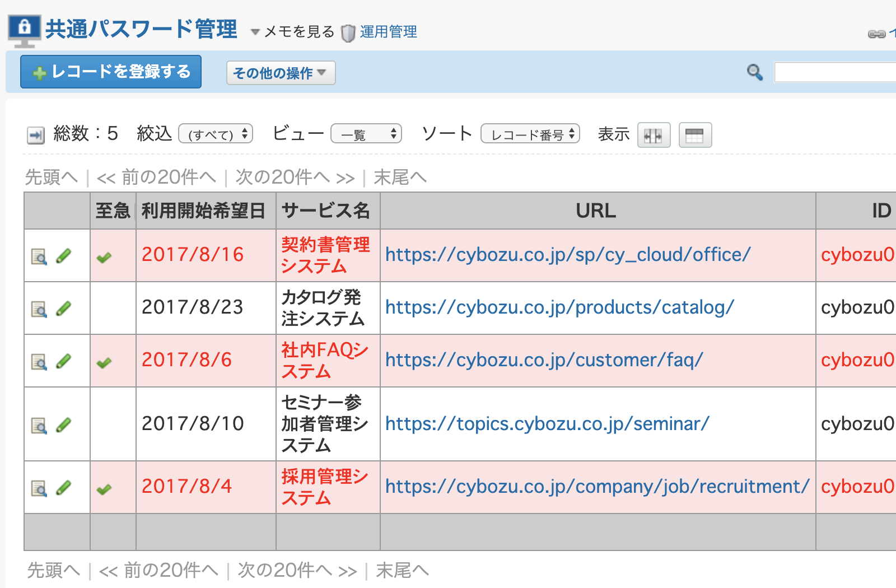896x588 pixels.
Task: Switch to table layout display icon
Action: (x=695, y=135)
